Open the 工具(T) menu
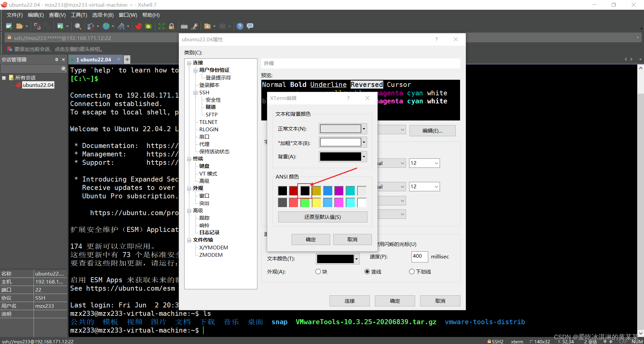644x344 pixels. tap(79, 15)
